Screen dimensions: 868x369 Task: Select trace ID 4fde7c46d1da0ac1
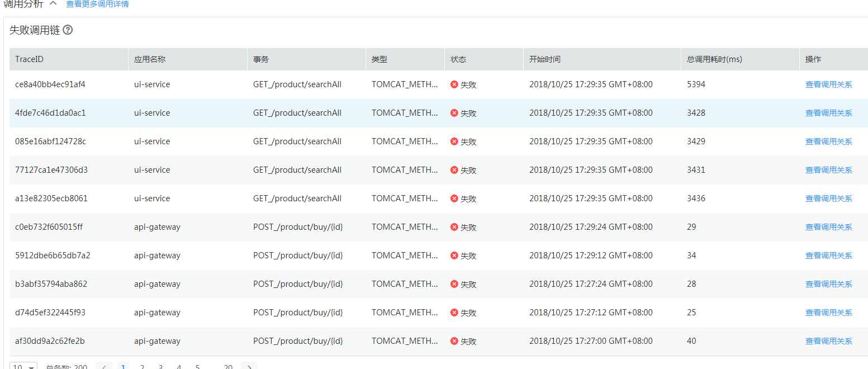click(50, 113)
